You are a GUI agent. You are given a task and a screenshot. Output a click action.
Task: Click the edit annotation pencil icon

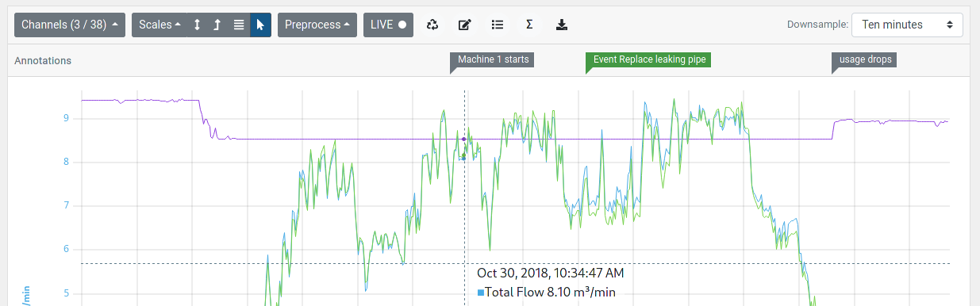point(465,25)
